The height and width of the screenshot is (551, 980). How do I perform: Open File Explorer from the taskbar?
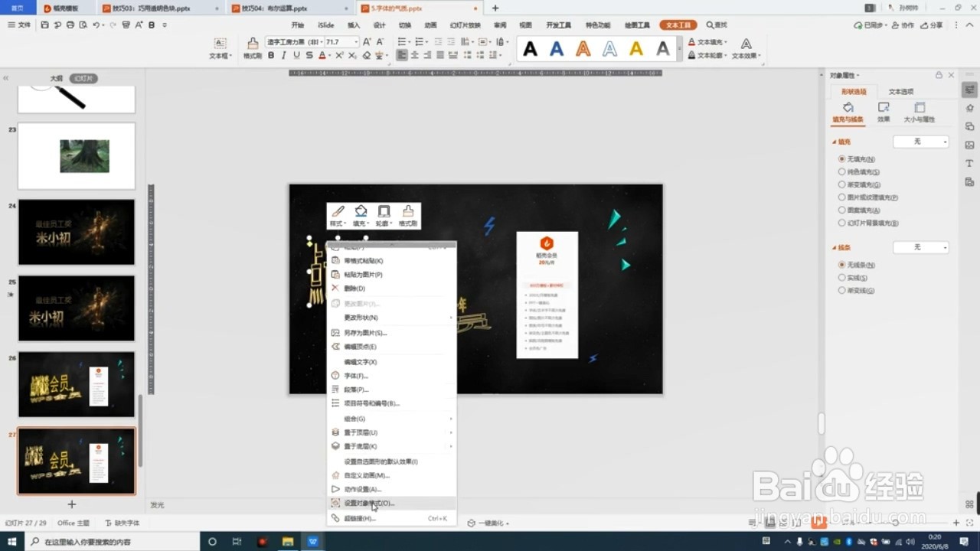coord(288,541)
